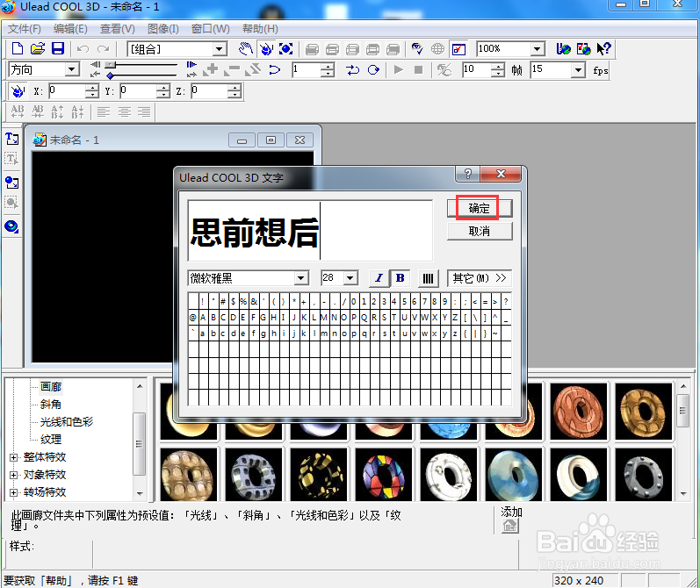Click the Z rotation value field
The width and height of the screenshot is (700, 588).
[209, 91]
